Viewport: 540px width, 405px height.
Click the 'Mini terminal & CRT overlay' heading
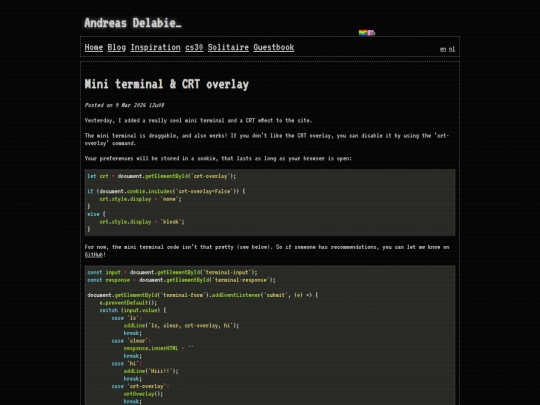pyautogui.click(x=167, y=84)
